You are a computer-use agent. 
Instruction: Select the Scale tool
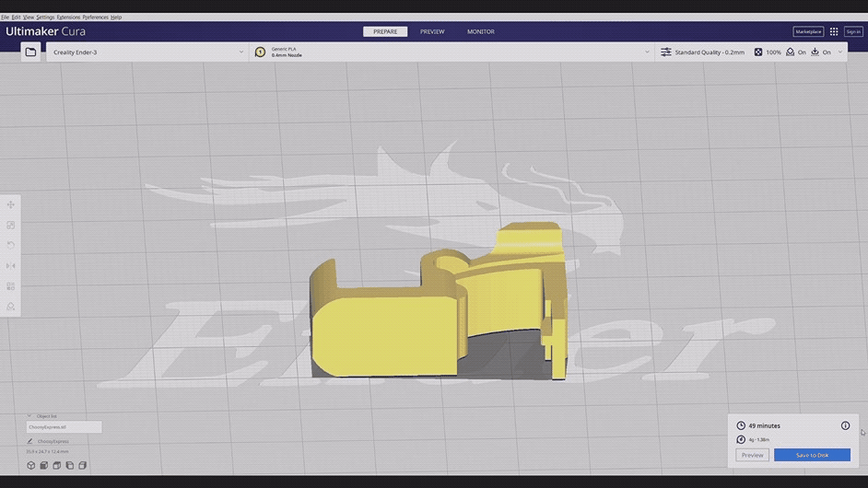pyautogui.click(x=11, y=225)
